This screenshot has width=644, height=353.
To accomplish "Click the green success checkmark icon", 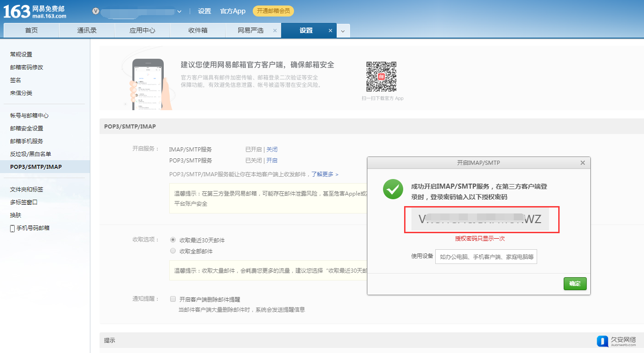I will [393, 189].
